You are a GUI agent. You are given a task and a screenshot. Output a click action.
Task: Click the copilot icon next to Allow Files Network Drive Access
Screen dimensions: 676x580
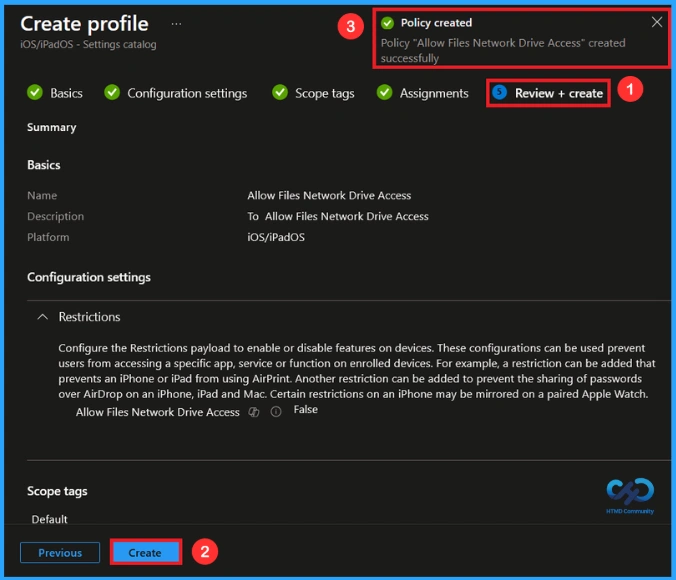pos(254,412)
